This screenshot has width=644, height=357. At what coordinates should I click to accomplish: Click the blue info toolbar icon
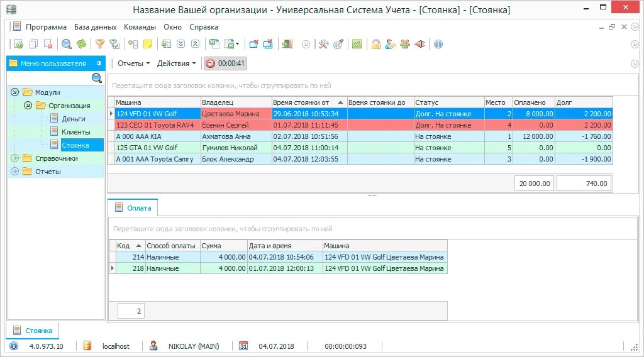click(x=438, y=44)
